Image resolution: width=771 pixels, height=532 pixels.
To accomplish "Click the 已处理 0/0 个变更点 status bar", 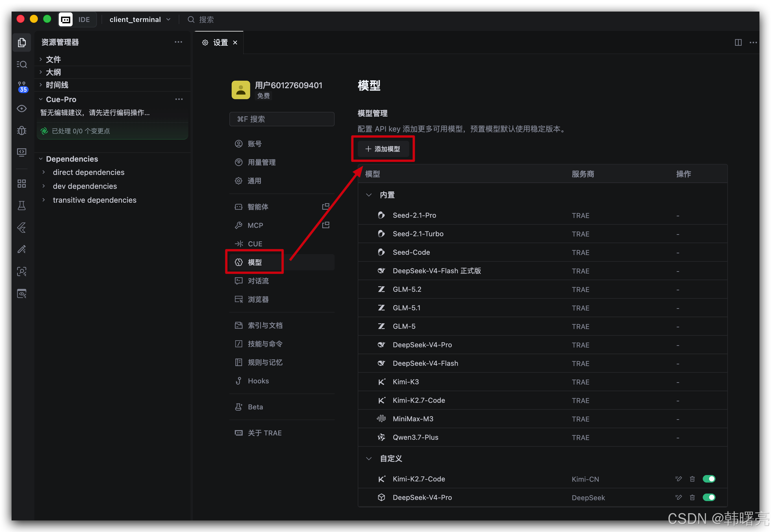I will (x=113, y=131).
